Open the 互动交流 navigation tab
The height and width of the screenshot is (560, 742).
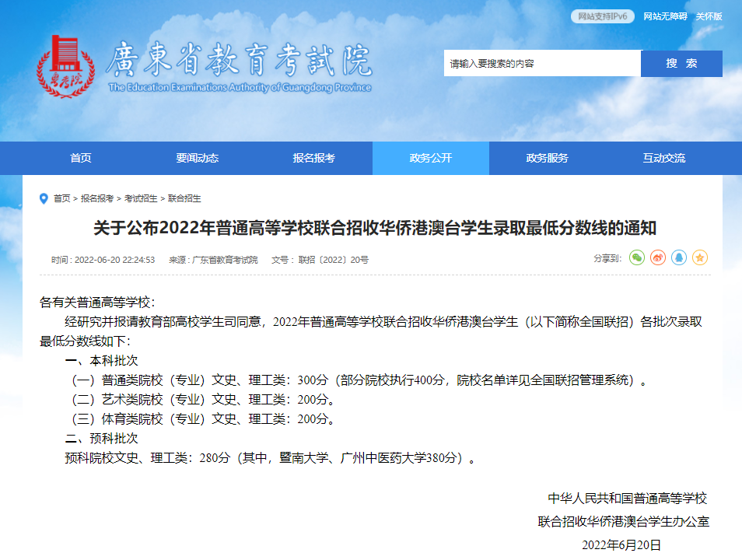coord(664,158)
